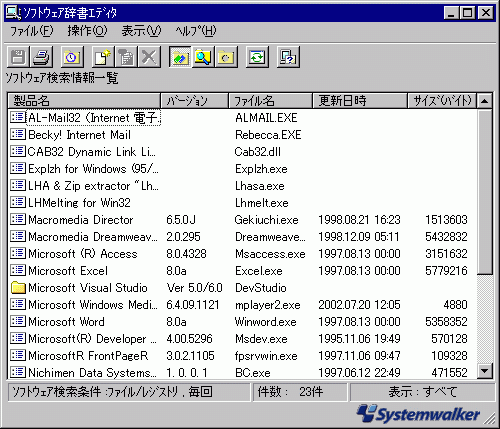Click the application icon in title bar
Image resolution: width=500 pixels, height=429 pixels.
point(13,13)
